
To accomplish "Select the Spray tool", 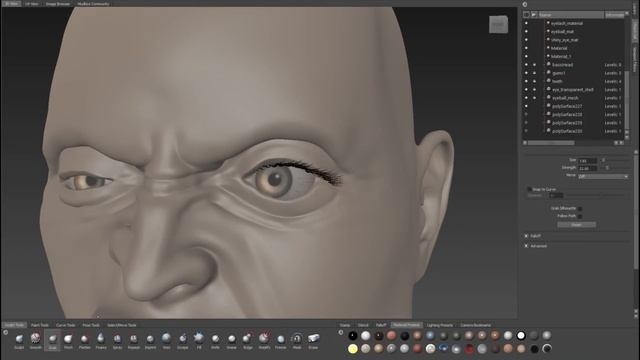I will pos(117,340).
